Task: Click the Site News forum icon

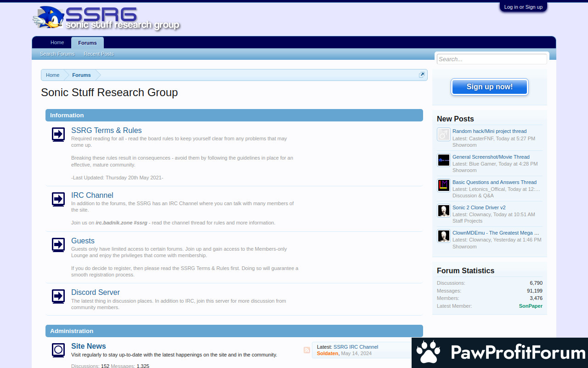Action: [58, 350]
